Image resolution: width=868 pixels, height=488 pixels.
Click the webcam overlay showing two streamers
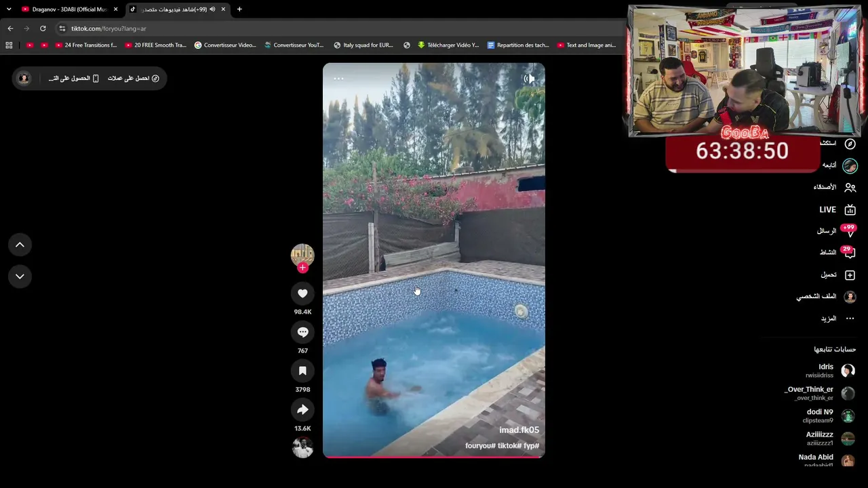(744, 70)
